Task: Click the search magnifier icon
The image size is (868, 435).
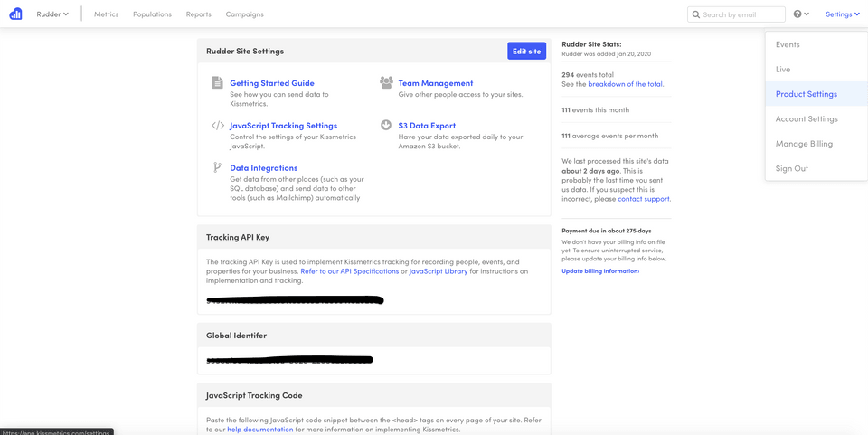Action: (x=696, y=14)
